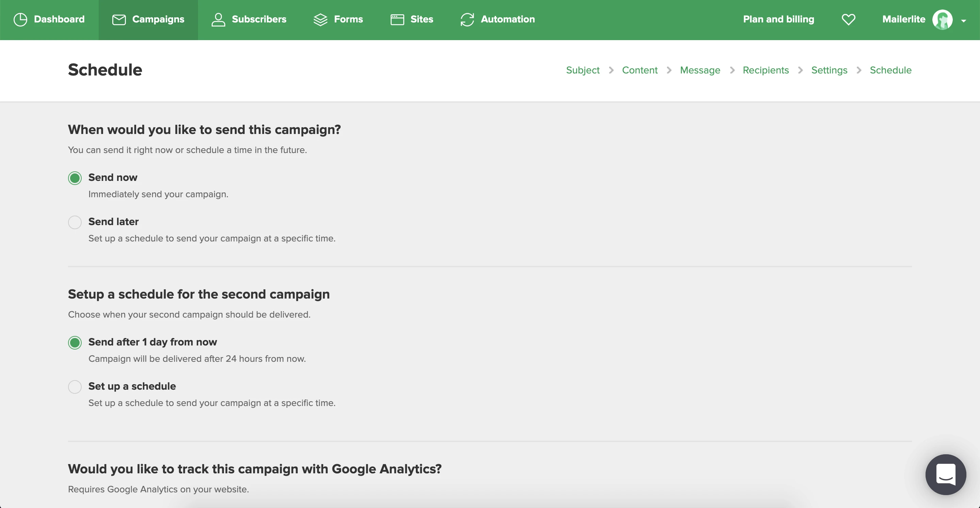Click the Automation refresh arrows icon

coord(467,19)
